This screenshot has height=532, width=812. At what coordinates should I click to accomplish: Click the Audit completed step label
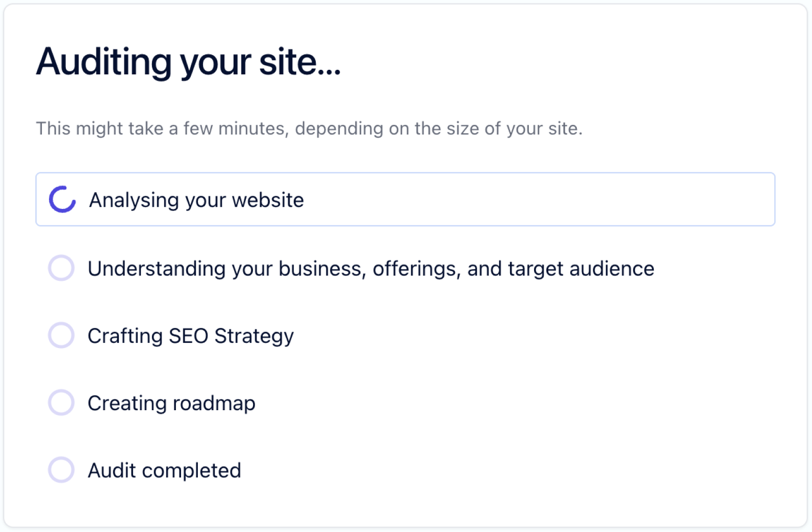click(164, 470)
